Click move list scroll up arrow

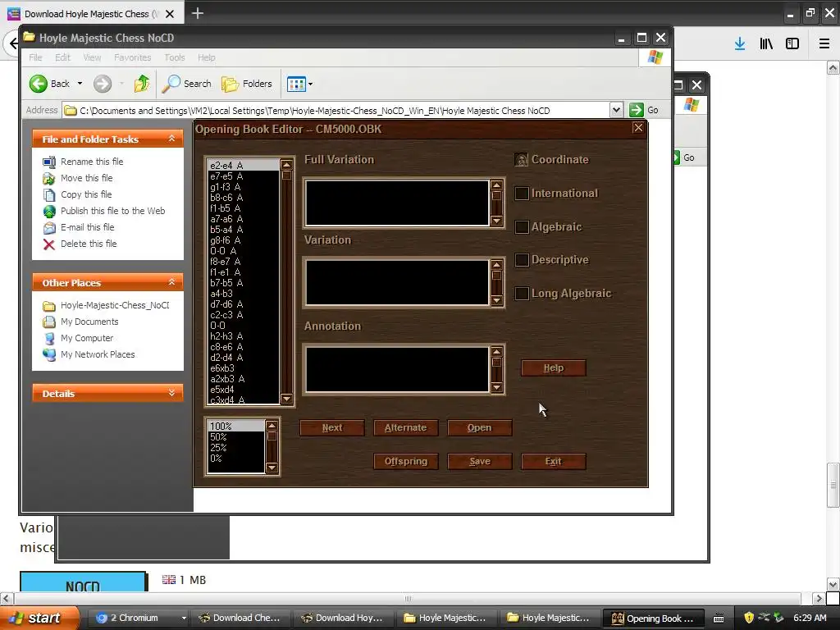pyautogui.click(x=286, y=164)
